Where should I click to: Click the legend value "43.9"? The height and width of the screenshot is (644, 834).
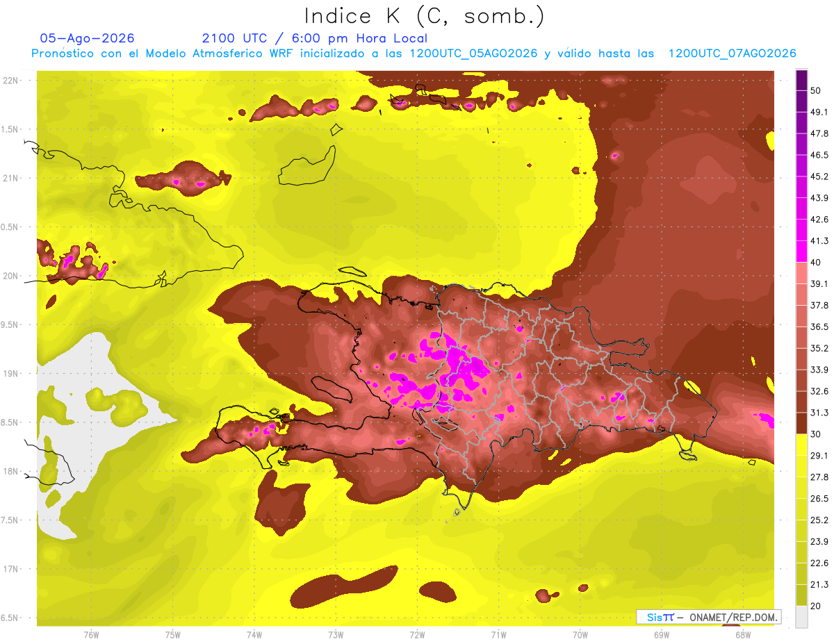click(x=819, y=198)
